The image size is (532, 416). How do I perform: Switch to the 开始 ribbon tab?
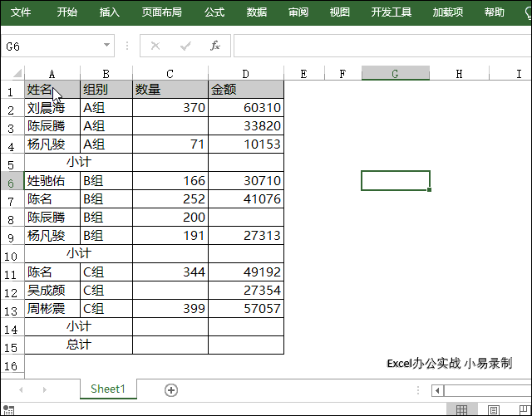pos(66,12)
